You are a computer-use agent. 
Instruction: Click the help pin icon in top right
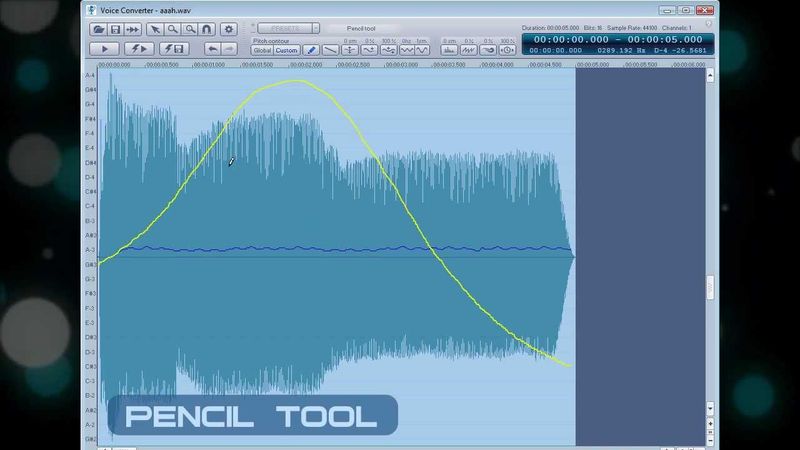[x=709, y=24]
